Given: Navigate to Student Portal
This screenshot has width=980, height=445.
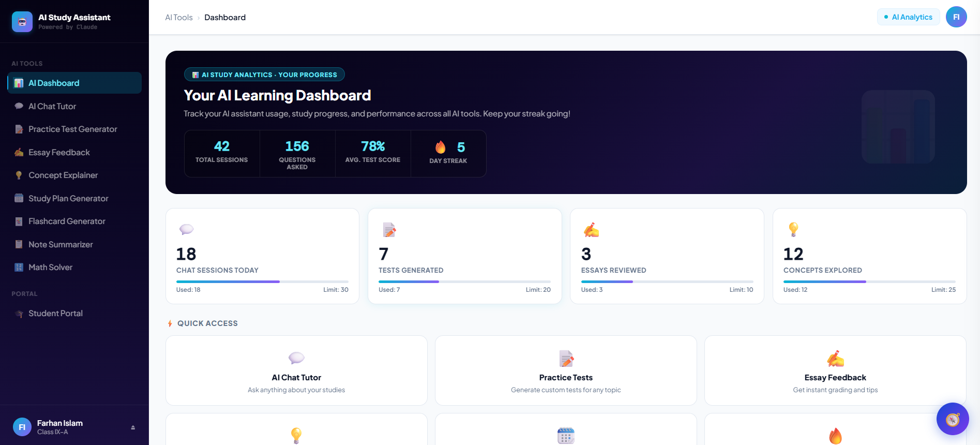Looking at the screenshot, I should pos(74,314).
